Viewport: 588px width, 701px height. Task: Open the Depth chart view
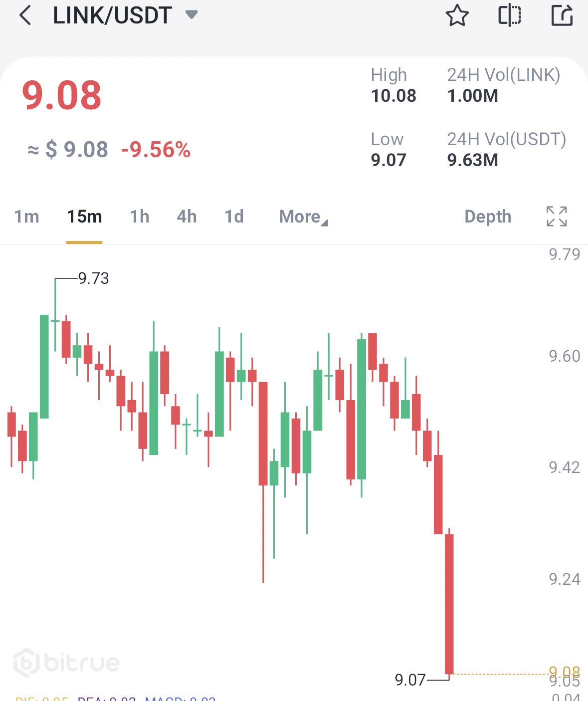click(x=488, y=217)
